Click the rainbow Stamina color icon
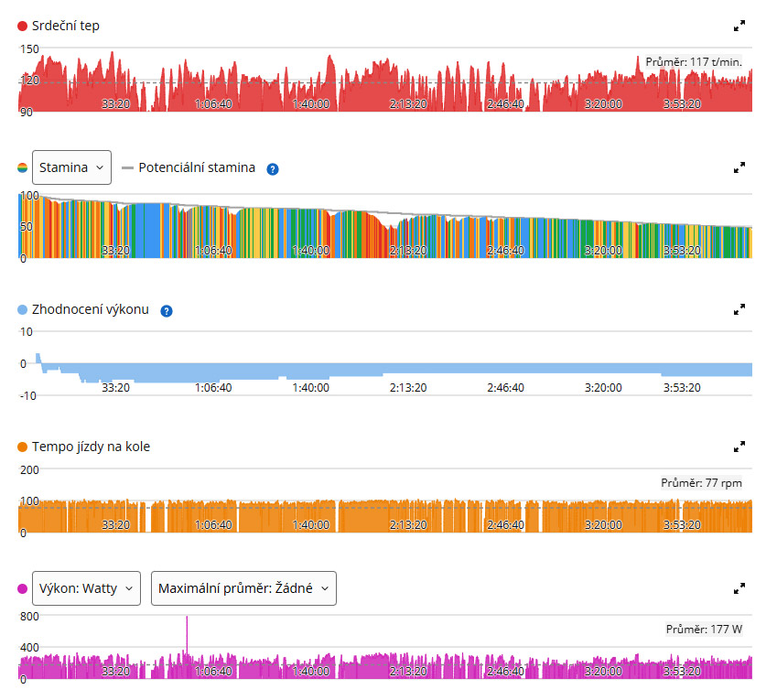 tap(23, 167)
